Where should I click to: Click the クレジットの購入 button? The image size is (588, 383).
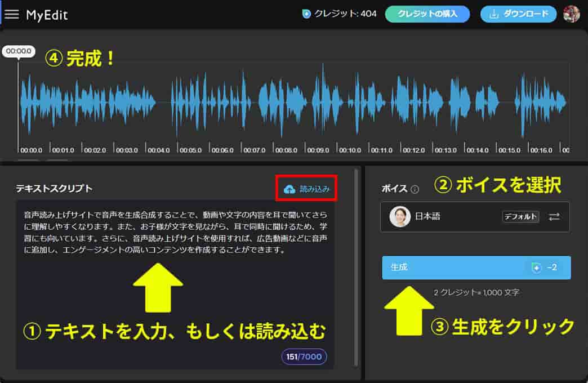tap(427, 14)
